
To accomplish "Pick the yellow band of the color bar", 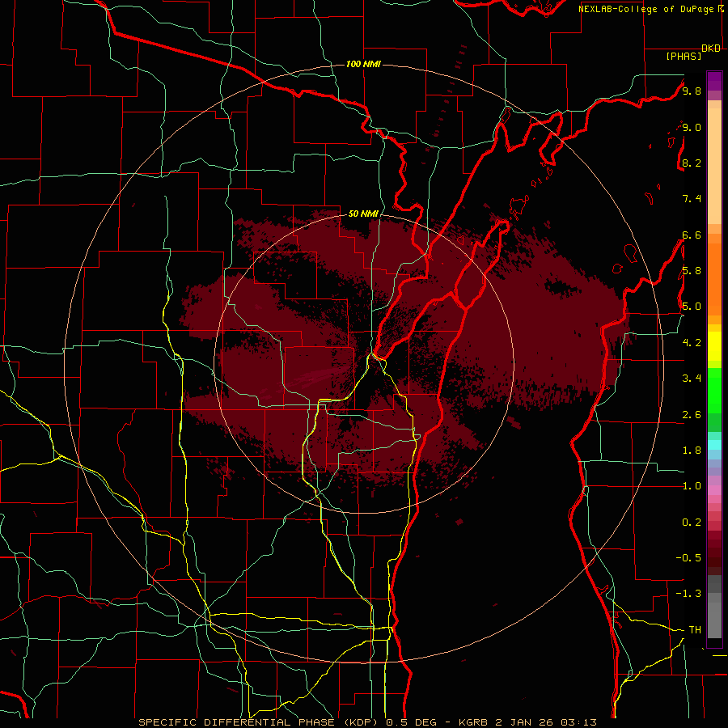I will click(714, 346).
